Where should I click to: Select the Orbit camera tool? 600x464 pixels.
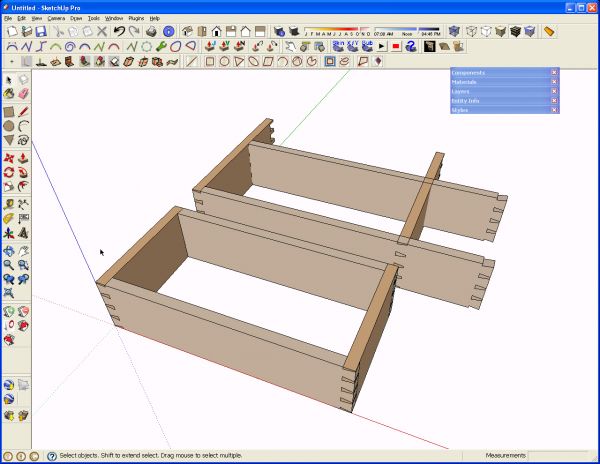9,251
